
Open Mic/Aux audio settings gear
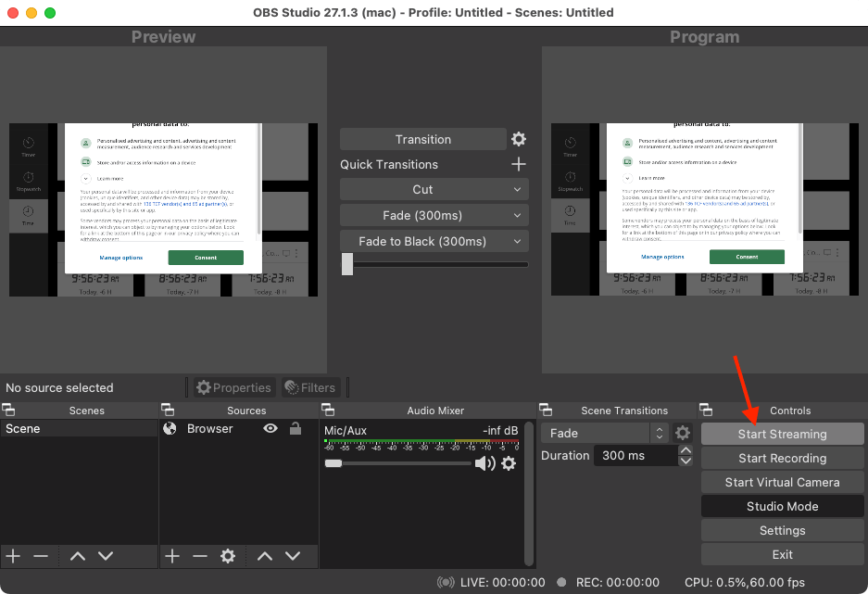[x=509, y=463]
